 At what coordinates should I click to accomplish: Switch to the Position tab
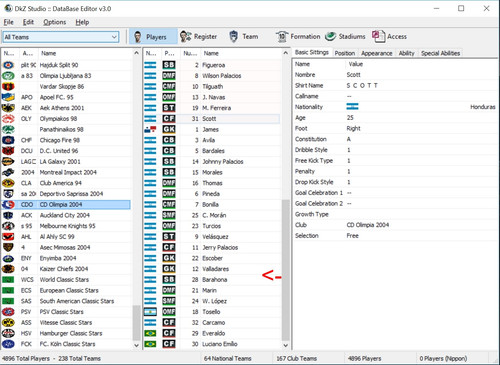(x=345, y=53)
